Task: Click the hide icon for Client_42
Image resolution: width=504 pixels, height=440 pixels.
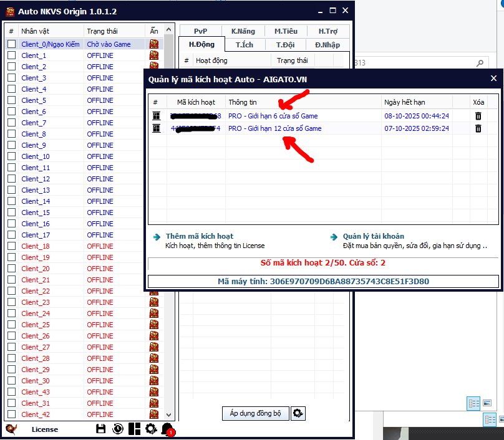Action: coord(154,414)
